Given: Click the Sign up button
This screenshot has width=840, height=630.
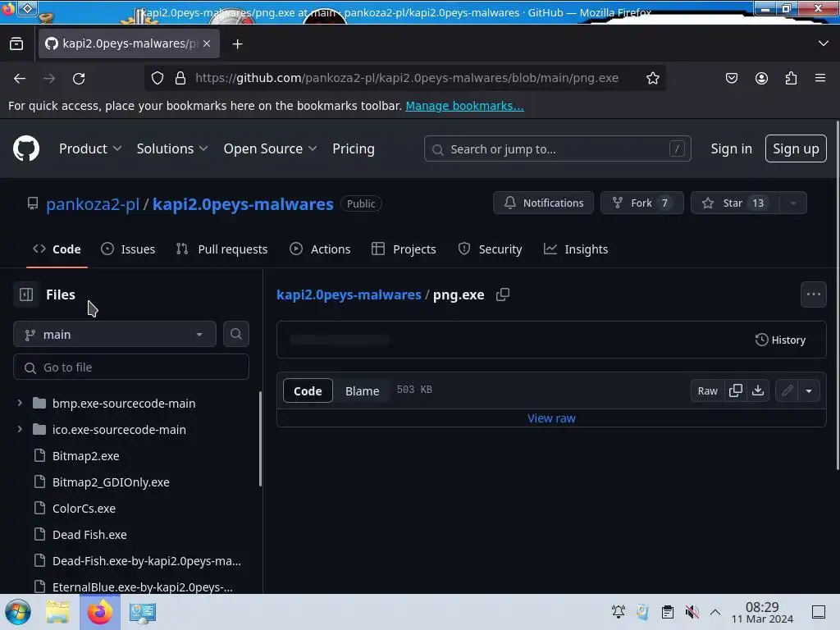Looking at the screenshot, I should pos(796,148).
